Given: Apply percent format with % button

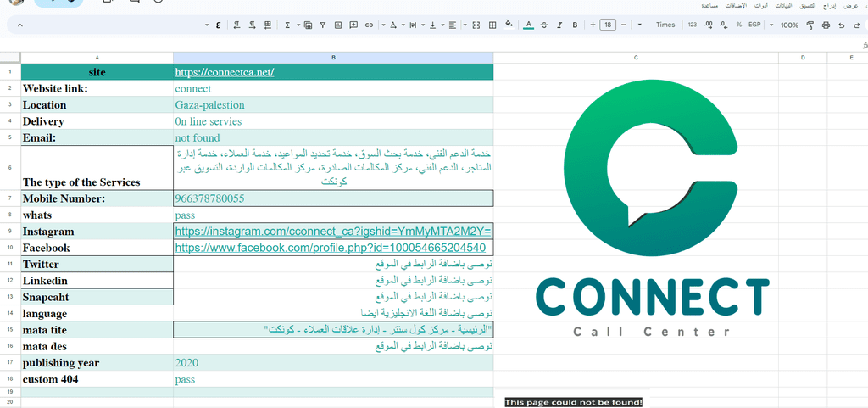Looking at the screenshot, I should pos(739,25).
